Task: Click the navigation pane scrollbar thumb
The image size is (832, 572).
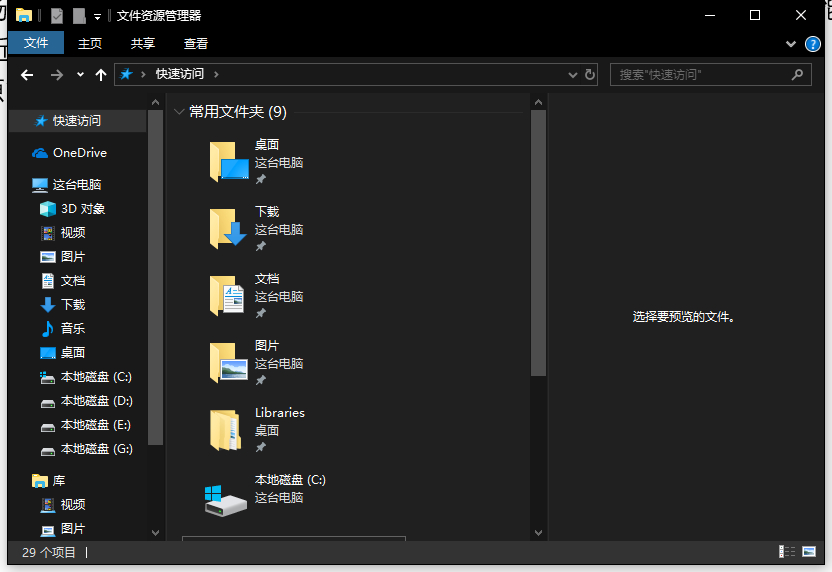Action: point(155,278)
